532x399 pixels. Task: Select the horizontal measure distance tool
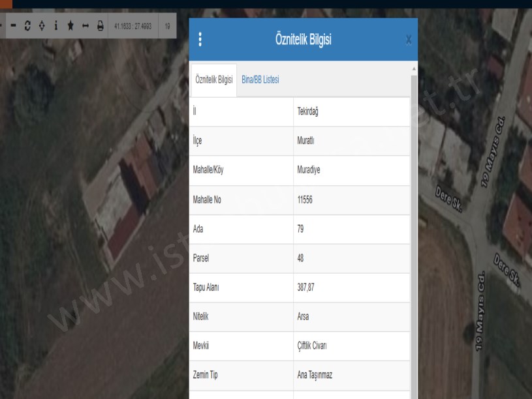(85, 27)
